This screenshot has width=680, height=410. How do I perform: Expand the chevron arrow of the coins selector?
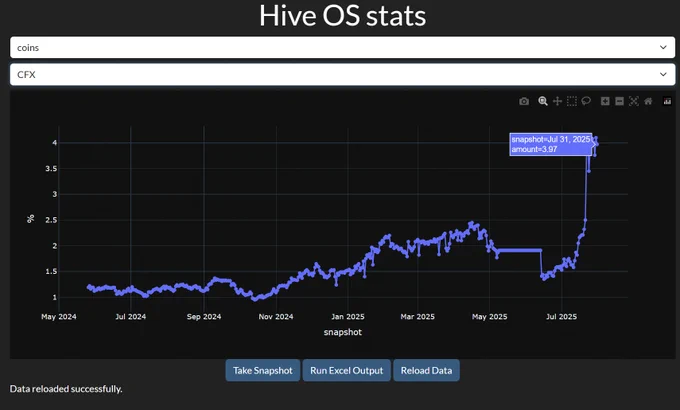click(x=663, y=47)
